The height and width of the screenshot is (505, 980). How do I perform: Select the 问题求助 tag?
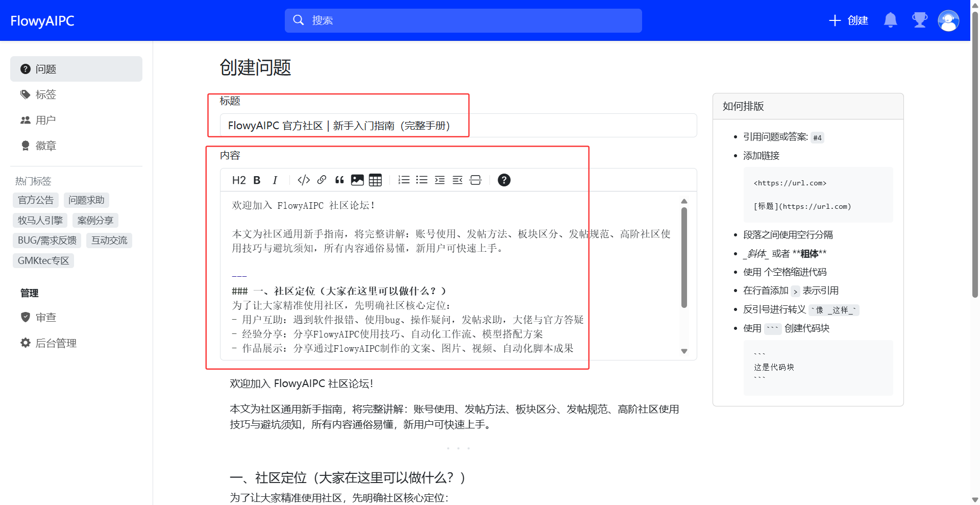pos(86,200)
